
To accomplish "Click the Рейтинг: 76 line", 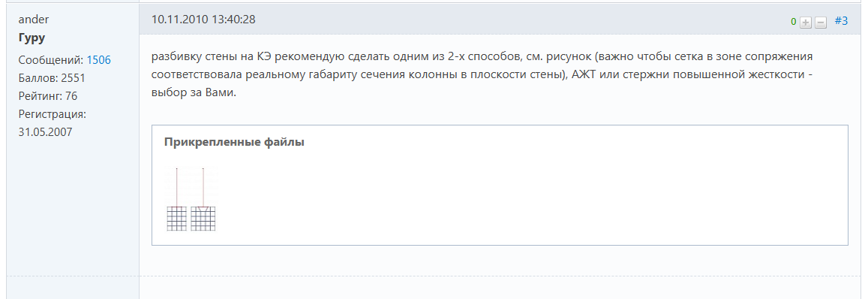I will coord(48,96).
